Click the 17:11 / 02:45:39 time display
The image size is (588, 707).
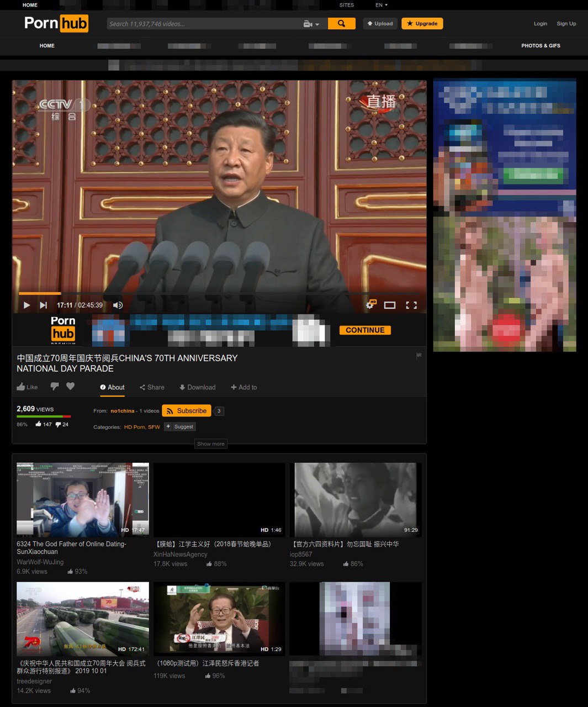click(80, 305)
